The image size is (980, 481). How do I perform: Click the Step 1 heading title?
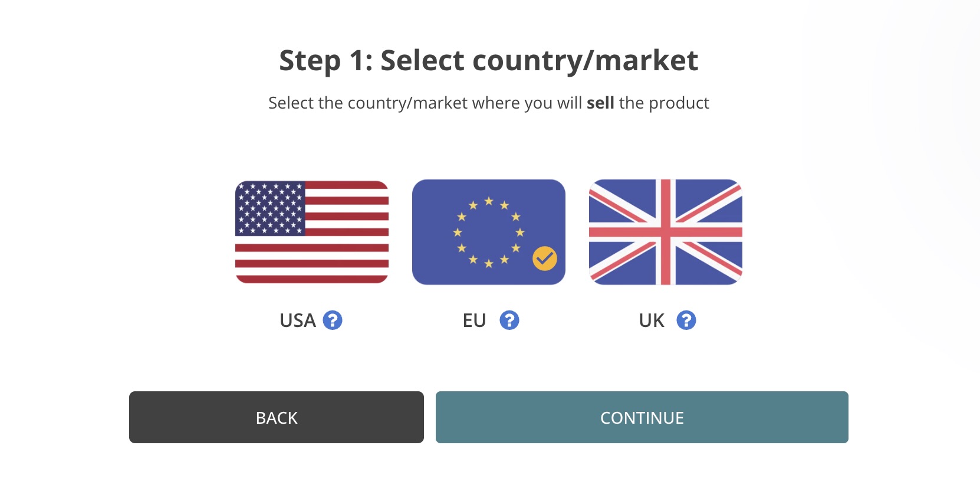coord(489,61)
